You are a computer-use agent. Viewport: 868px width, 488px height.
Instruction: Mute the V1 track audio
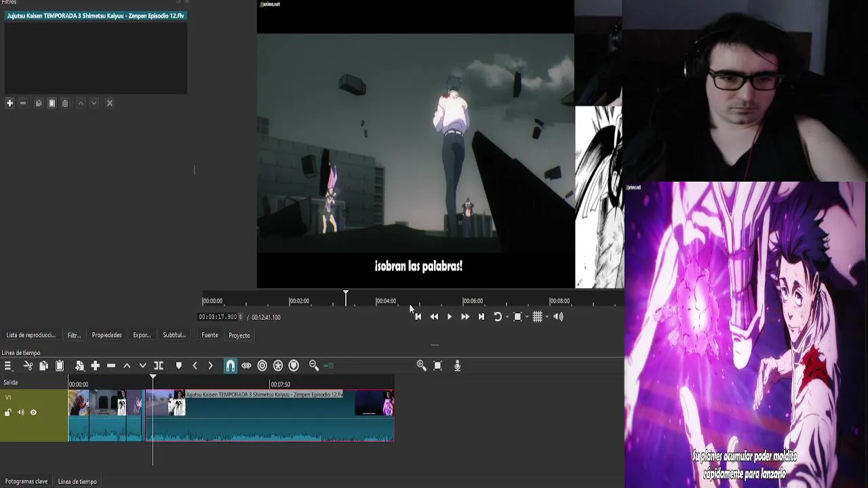coord(20,412)
